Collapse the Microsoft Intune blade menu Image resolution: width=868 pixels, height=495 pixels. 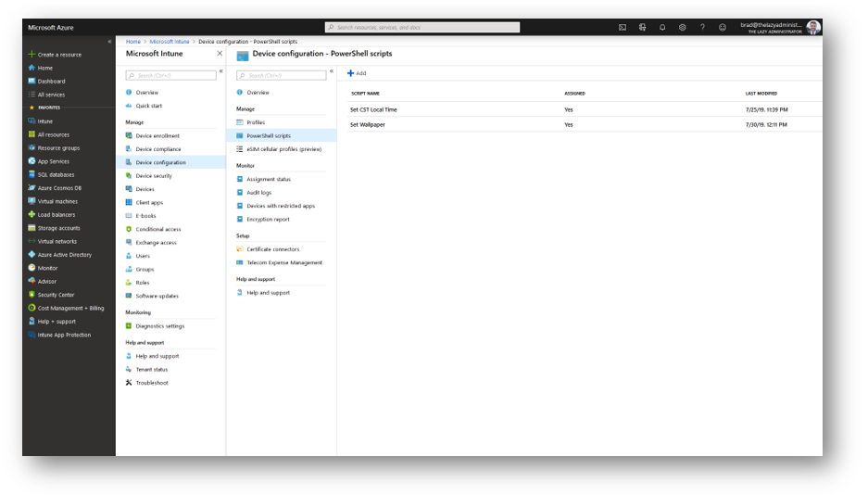pyautogui.click(x=220, y=71)
